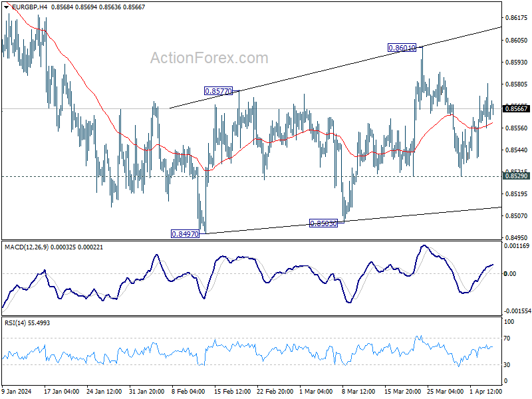The width and height of the screenshot is (532, 399).
Task: Select the 17 Jan 04:00 date label
Action: (x=61, y=391)
